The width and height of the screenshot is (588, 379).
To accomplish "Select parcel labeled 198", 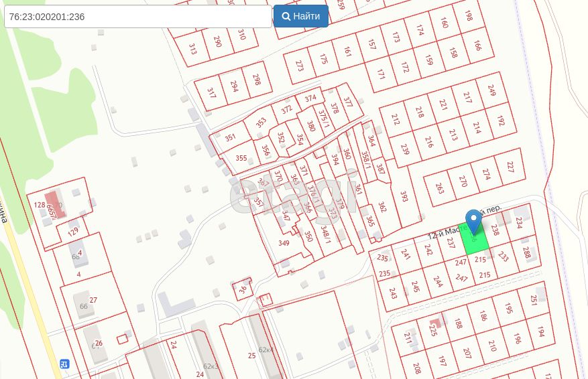I will (x=469, y=15).
